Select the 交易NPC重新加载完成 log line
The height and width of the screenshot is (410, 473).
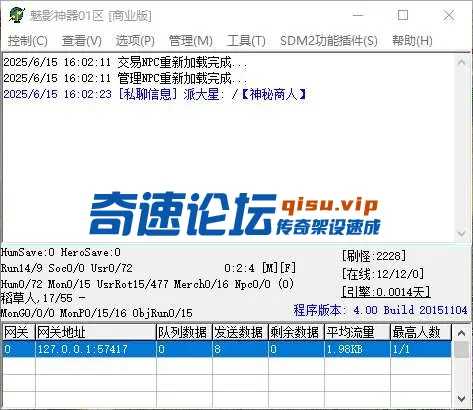pyautogui.click(x=125, y=62)
